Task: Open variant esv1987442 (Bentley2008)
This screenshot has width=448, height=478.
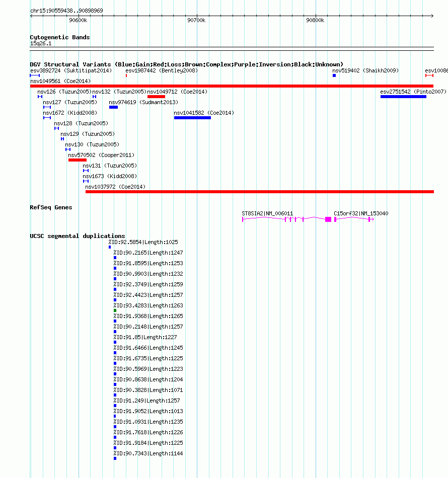Action: coord(162,70)
